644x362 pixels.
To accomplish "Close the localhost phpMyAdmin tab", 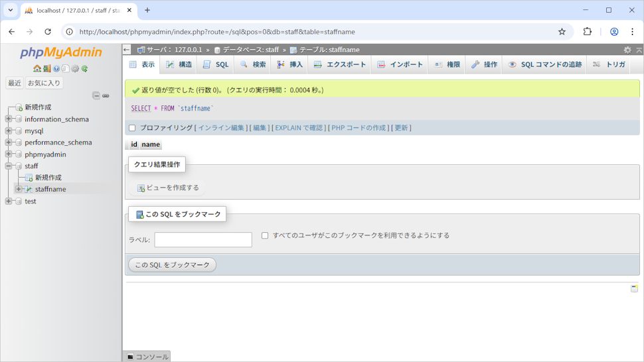I will [129, 10].
